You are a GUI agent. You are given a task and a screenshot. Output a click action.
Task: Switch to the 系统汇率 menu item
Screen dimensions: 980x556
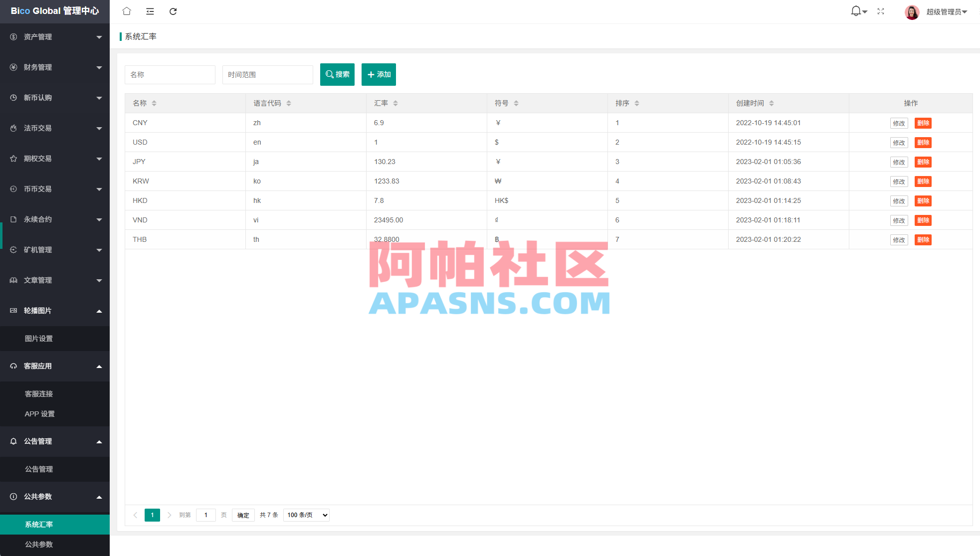pyautogui.click(x=39, y=524)
